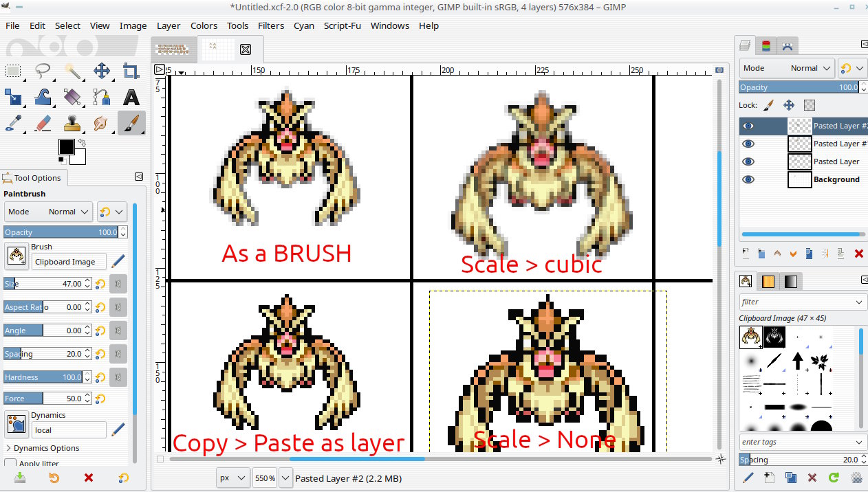Open the Filters menu
This screenshot has width=868, height=492.
(x=271, y=25)
